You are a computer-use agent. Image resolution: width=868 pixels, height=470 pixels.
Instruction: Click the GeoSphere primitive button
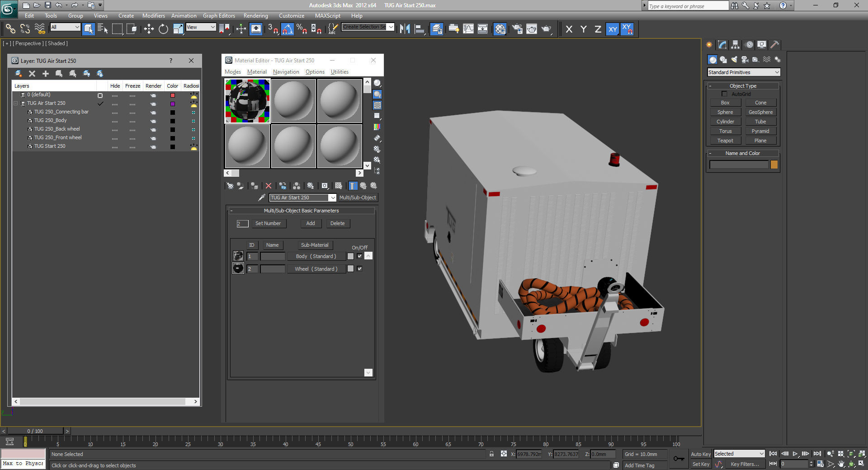pos(760,112)
